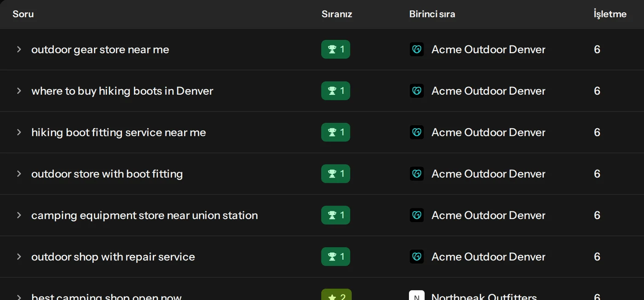Expand the 'where to buy hiking boots in Denver' row
The height and width of the screenshot is (300, 644).
click(19, 91)
